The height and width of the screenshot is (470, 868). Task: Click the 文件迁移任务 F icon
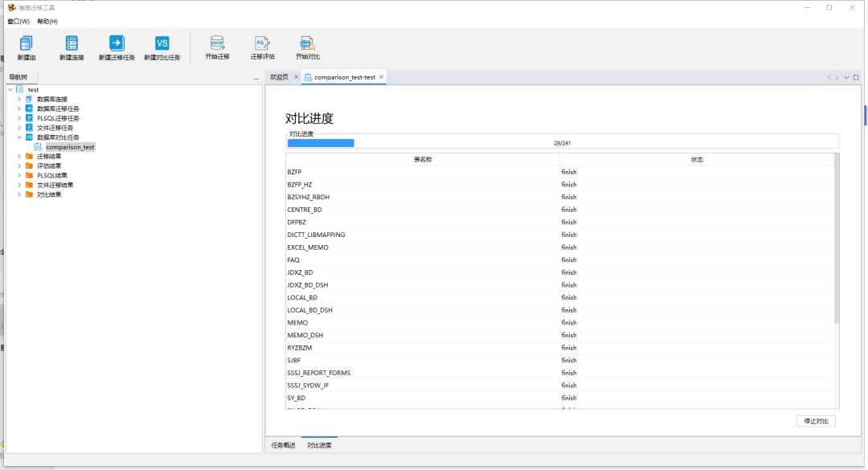coord(29,127)
